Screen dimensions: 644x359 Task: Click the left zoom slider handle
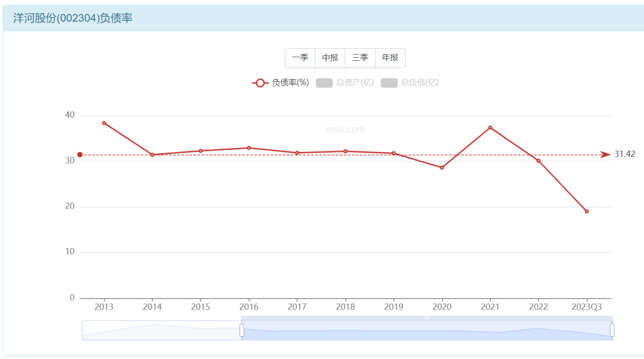point(241,330)
